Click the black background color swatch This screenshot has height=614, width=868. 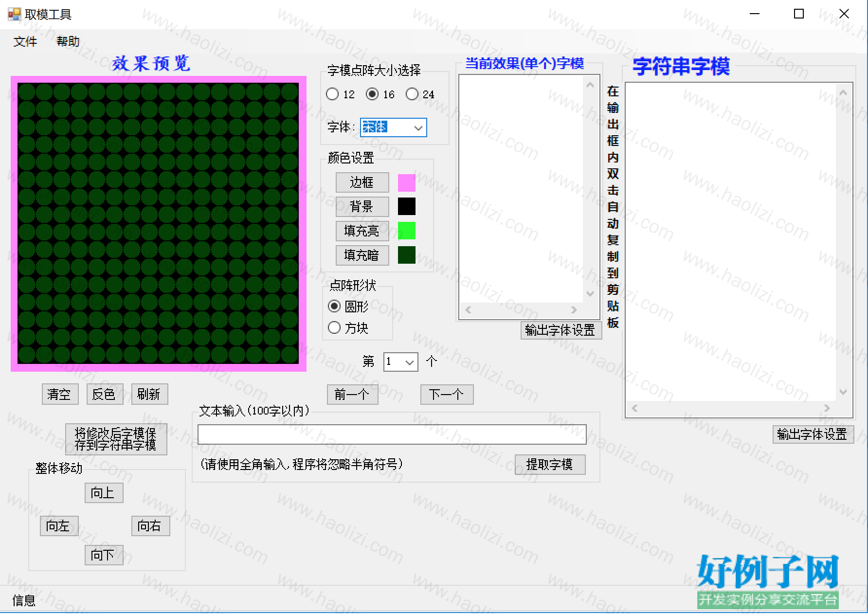[x=407, y=206]
